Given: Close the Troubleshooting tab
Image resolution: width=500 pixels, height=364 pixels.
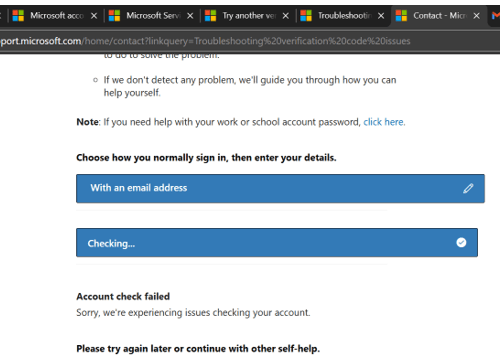Looking at the screenshot, I should (381, 16).
